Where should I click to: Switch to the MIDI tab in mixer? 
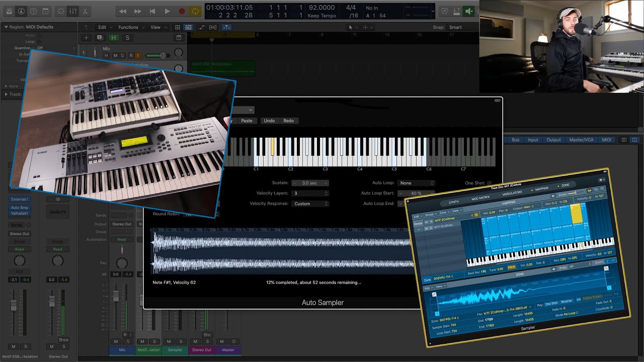point(606,140)
